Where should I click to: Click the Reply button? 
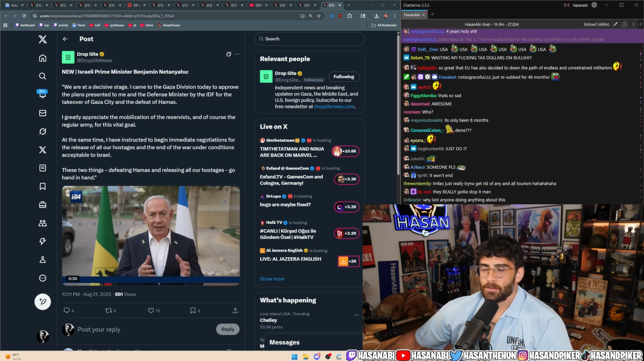[227, 329]
